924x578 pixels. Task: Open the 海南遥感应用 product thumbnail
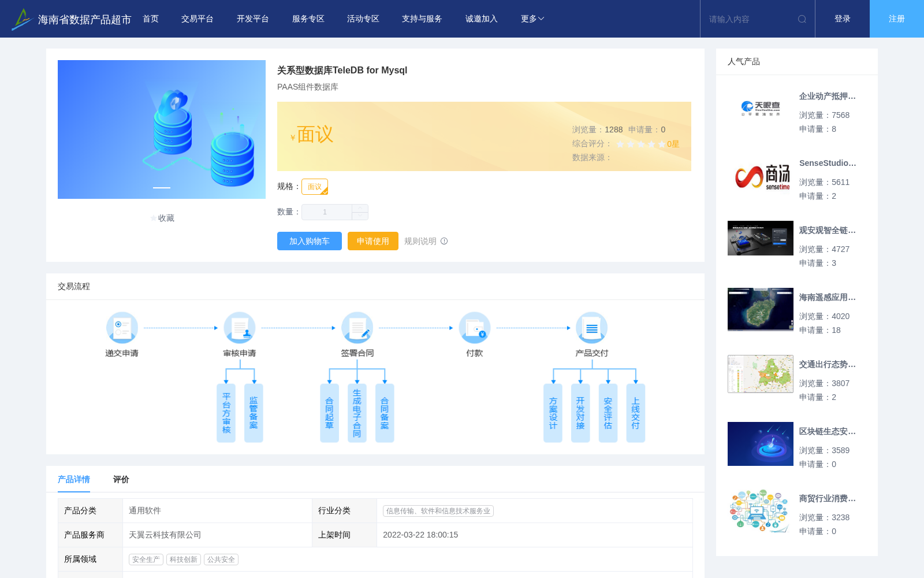point(761,309)
